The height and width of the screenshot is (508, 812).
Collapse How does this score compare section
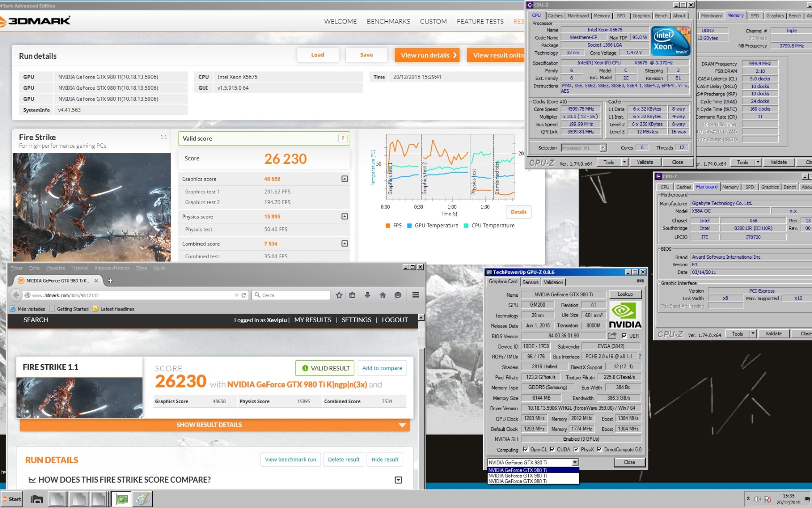[398, 480]
